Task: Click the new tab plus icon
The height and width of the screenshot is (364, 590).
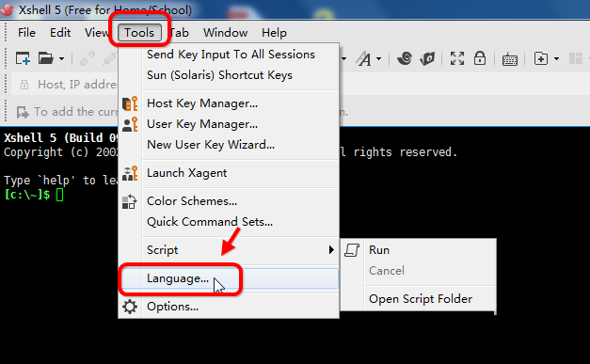Action: [x=541, y=58]
